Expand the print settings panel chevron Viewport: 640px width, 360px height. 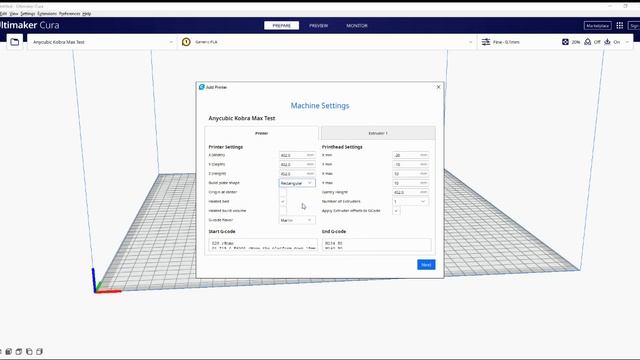[627, 42]
